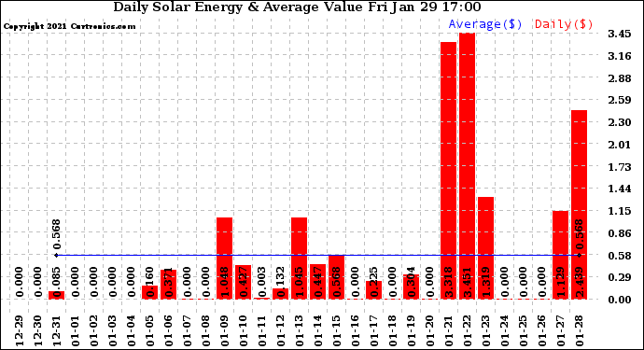The image size is (644, 350).
Task: Click the y-axis label 1.44
Action: click(x=620, y=189)
